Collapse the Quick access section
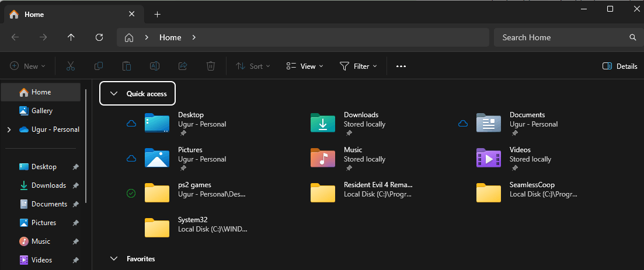The height and width of the screenshot is (270, 644). [x=114, y=93]
